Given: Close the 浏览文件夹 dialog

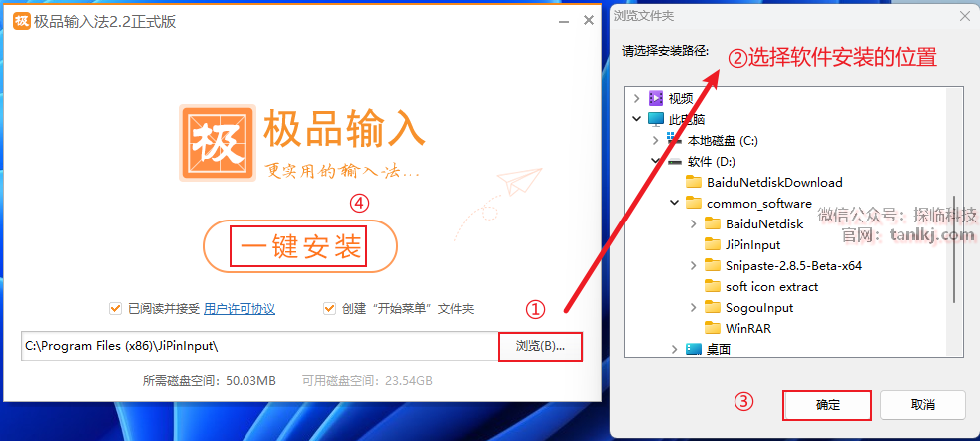Looking at the screenshot, I should (x=964, y=17).
